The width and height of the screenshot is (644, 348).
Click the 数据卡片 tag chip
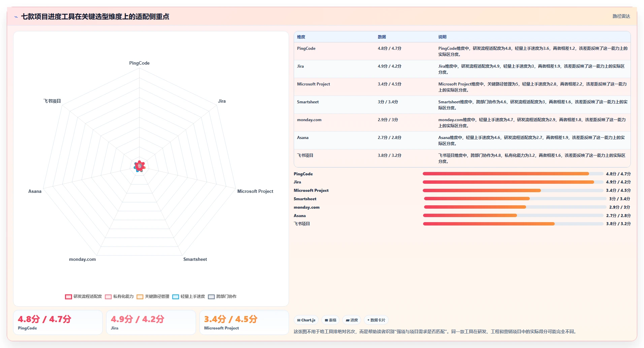[x=376, y=320]
